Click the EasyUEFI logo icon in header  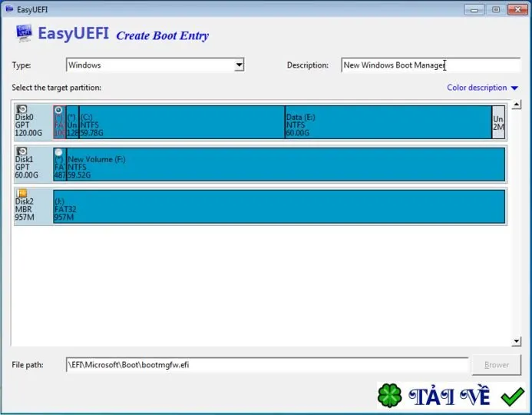pos(24,33)
